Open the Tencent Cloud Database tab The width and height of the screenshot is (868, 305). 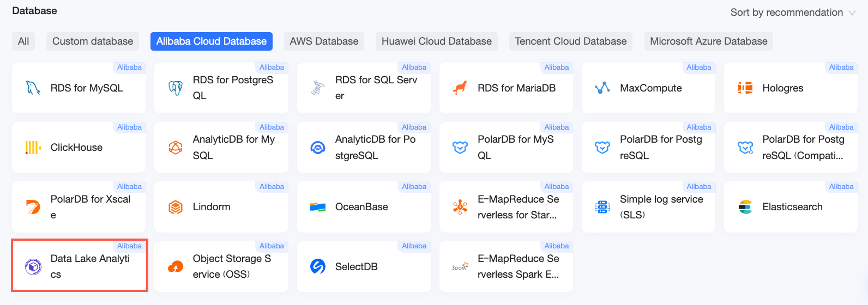click(x=571, y=41)
